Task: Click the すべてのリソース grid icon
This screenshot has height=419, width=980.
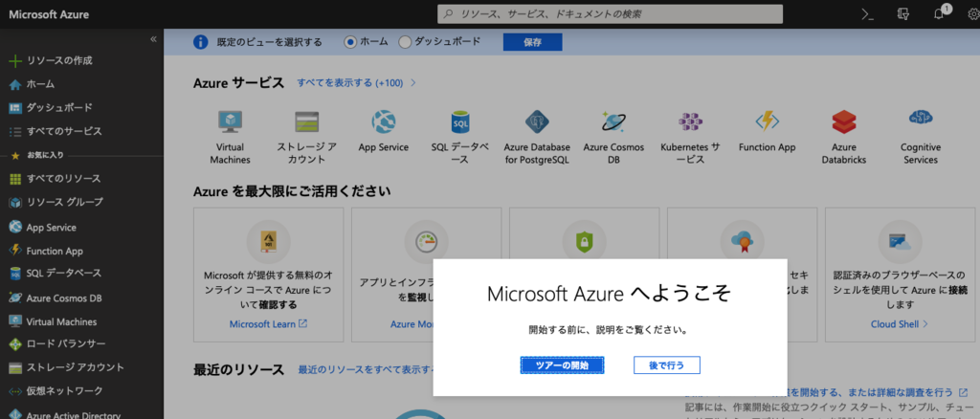Action: (x=15, y=179)
